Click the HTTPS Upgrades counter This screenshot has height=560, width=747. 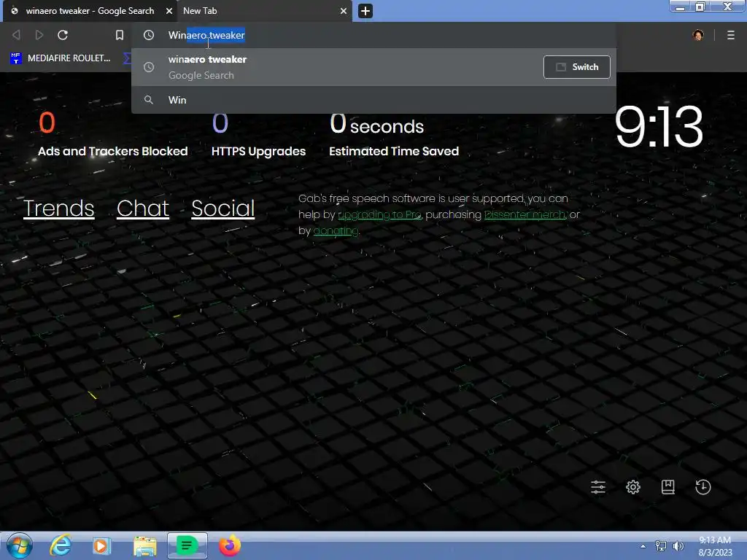[258, 134]
